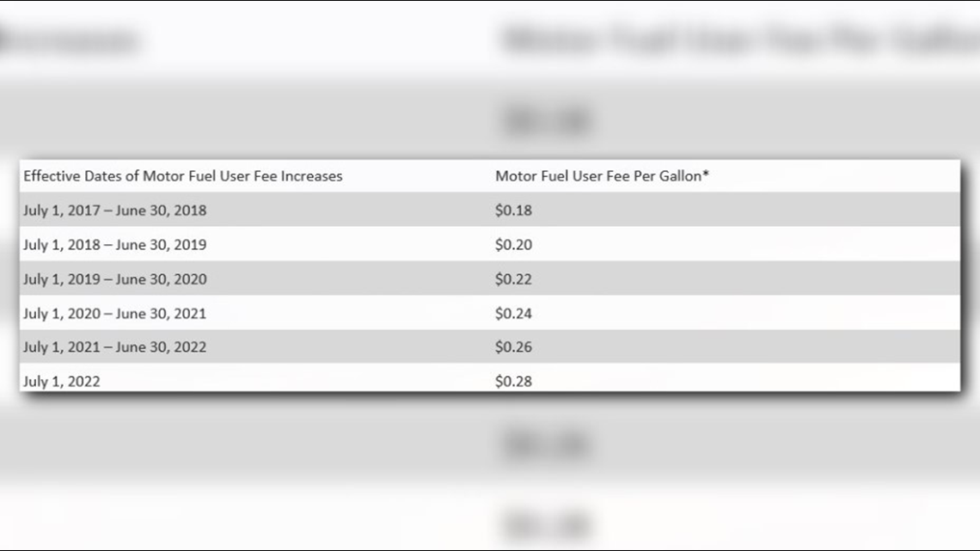The width and height of the screenshot is (980, 551).
Task: Click the Motor Fuel User Fee Per Gallon header
Action: coord(602,176)
